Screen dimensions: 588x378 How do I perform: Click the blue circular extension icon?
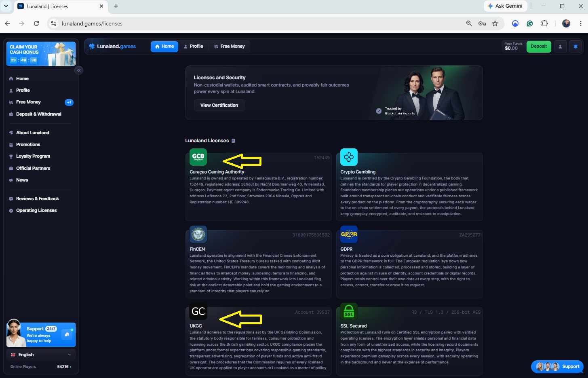click(515, 23)
